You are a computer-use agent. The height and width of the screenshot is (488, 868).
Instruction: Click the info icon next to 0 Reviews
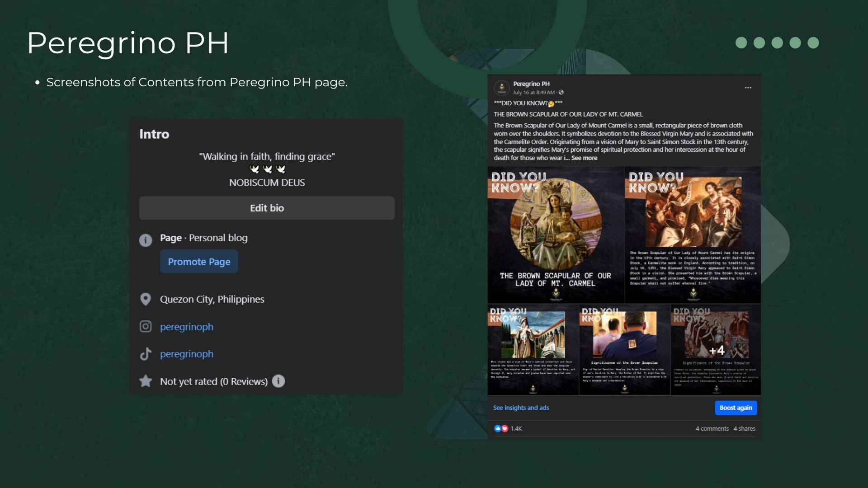click(278, 381)
